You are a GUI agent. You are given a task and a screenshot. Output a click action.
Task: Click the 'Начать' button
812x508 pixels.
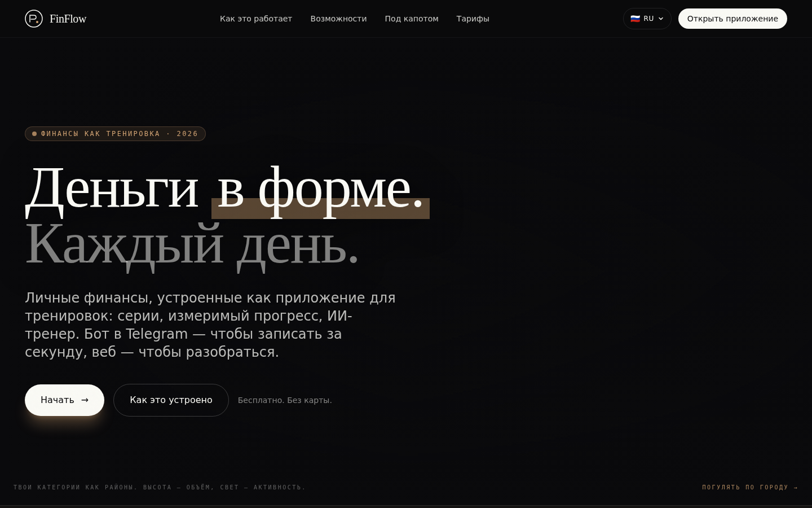coord(64,400)
